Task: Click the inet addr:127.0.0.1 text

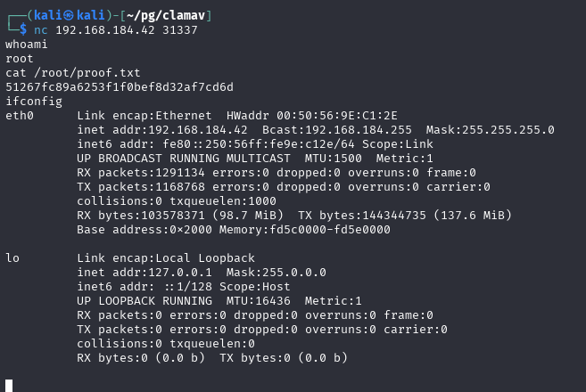Action: (144, 272)
